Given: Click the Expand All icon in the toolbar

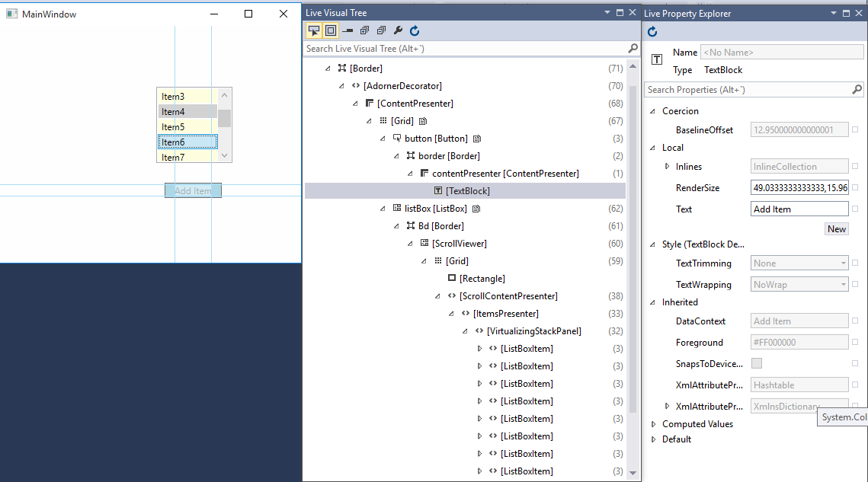Looking at the screenshot, I should point(364,30).
